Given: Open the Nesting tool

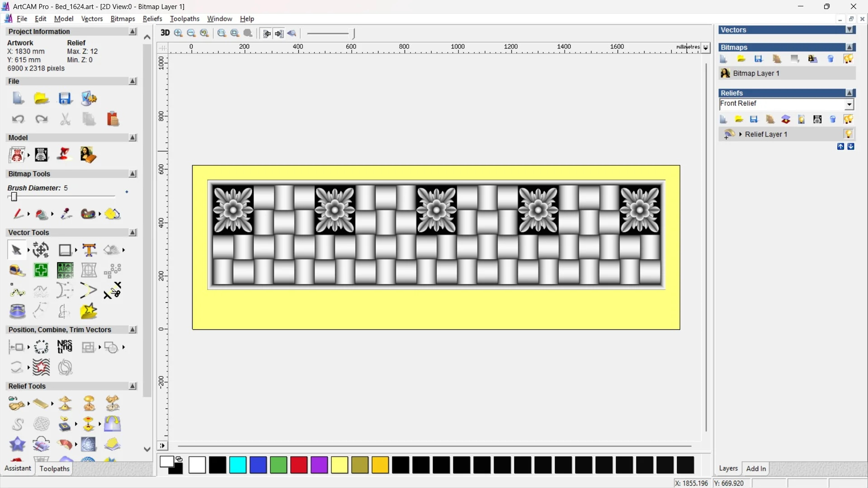Looking at the screenshot, I should (x=65, y=347).
